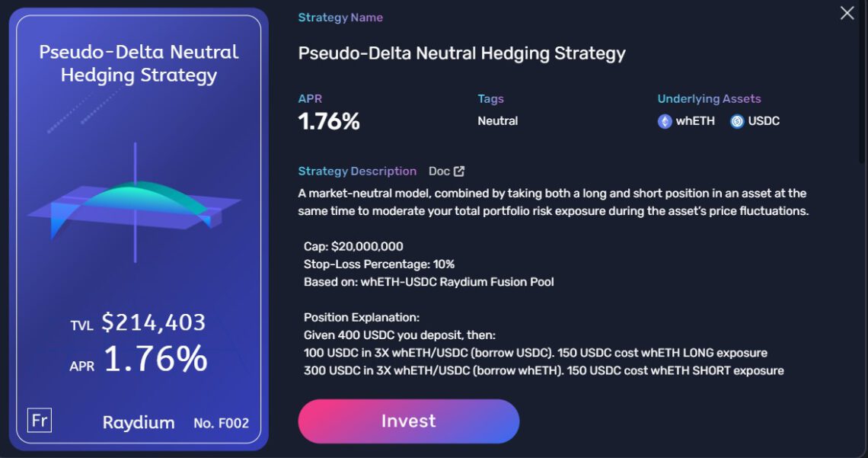Click the strategy preview card thumbnail
The width and height of the screenshot is (868, 458).
(x=139, y=229)
